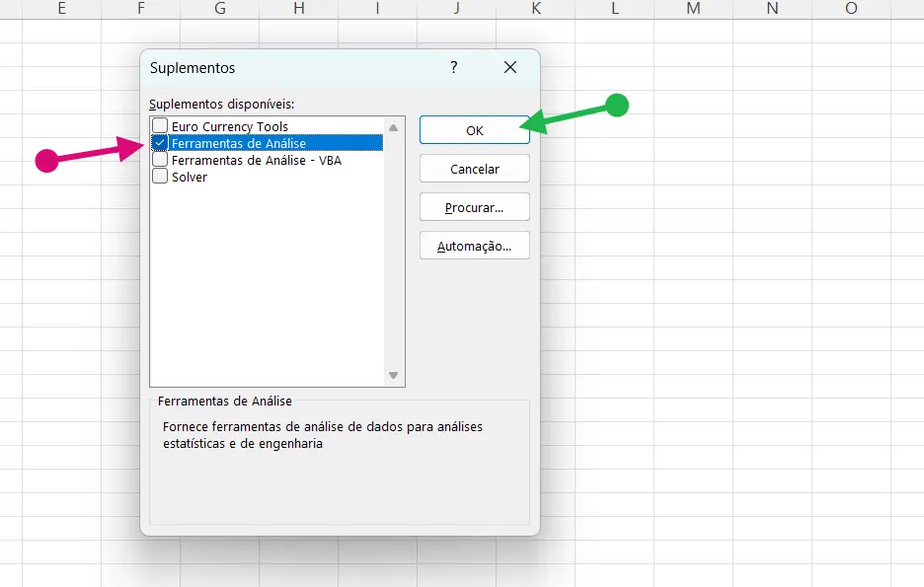Select column K header in spreadsheet

pyautogui.click(x=536, y=9)
